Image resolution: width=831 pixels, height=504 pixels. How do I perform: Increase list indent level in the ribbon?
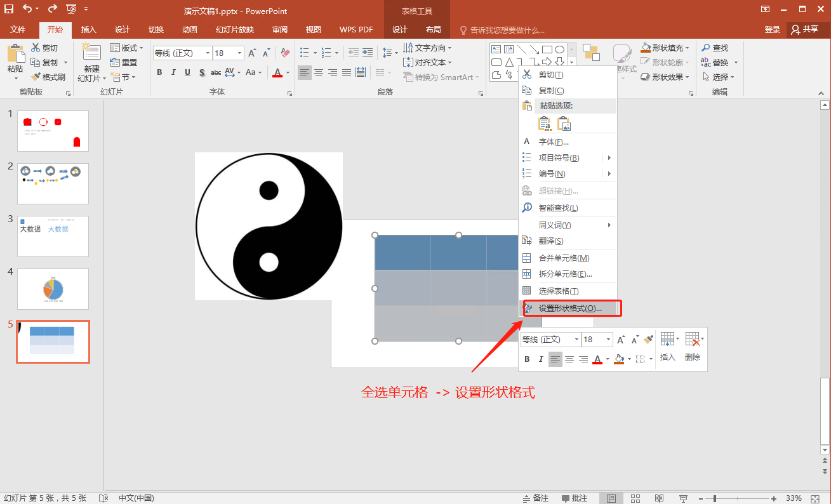[368, 53]
